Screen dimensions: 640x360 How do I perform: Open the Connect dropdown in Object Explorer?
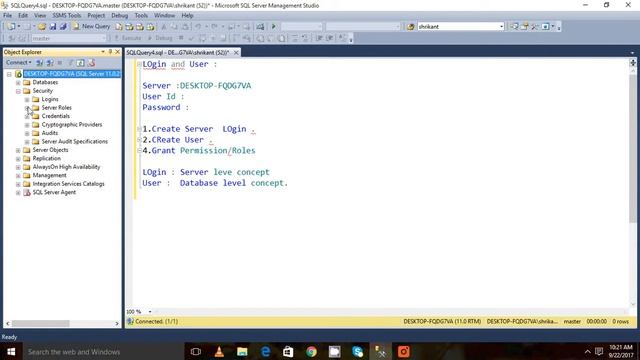coord(18,62)
